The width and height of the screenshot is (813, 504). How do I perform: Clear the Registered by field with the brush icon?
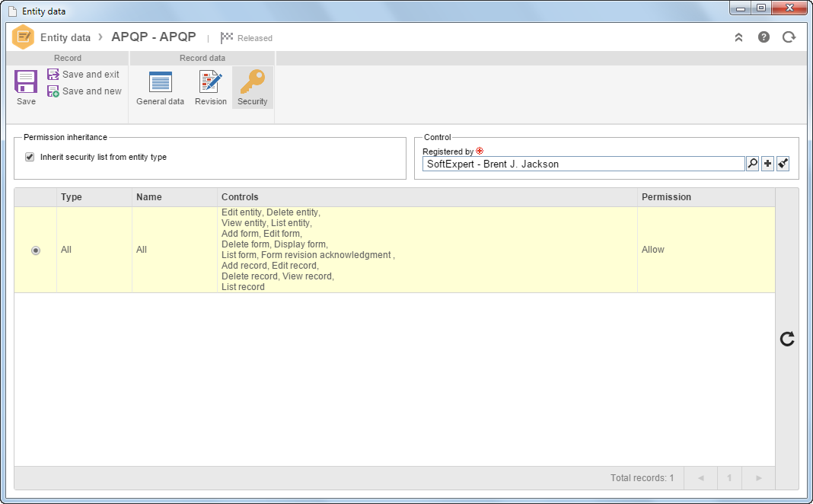coord(783,164)
